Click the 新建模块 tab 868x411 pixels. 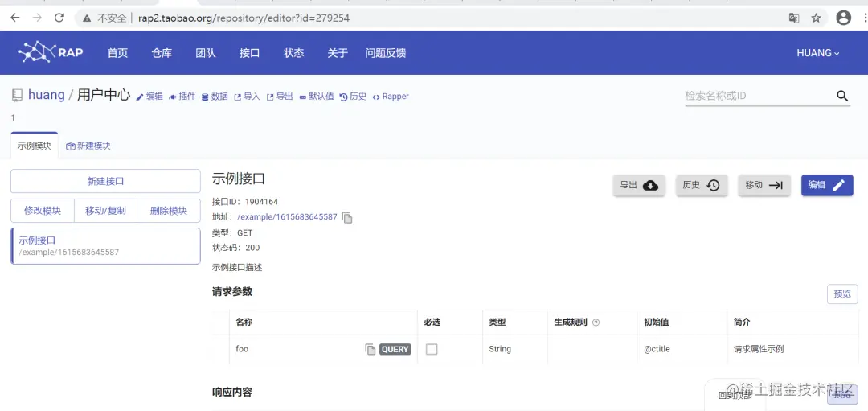[x=88, y=146]
